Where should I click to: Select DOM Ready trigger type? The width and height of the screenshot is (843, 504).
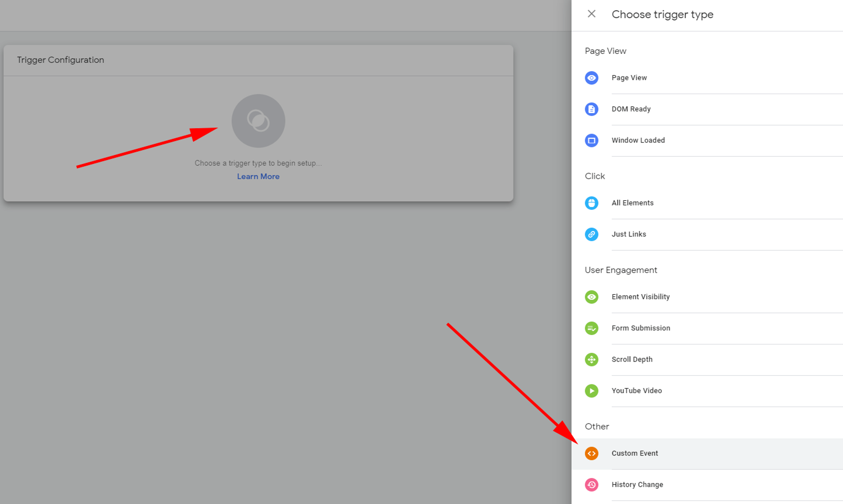(x=707, y=109)
